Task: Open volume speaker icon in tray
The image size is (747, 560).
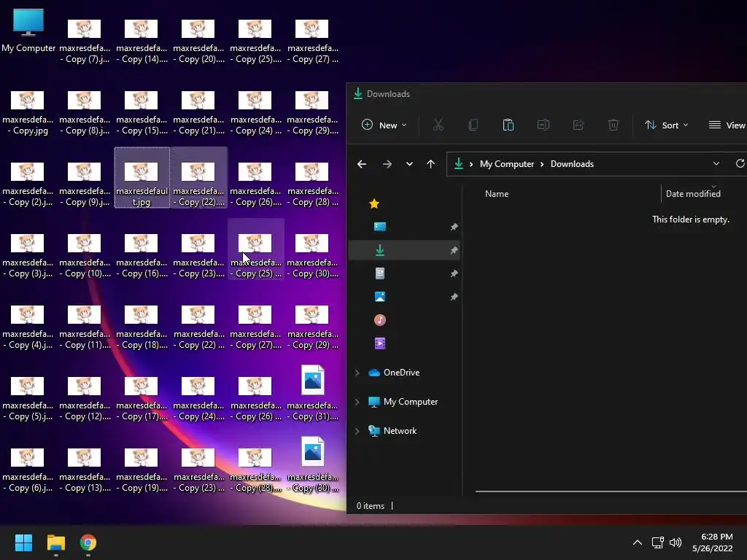Action: coord(676,542)
